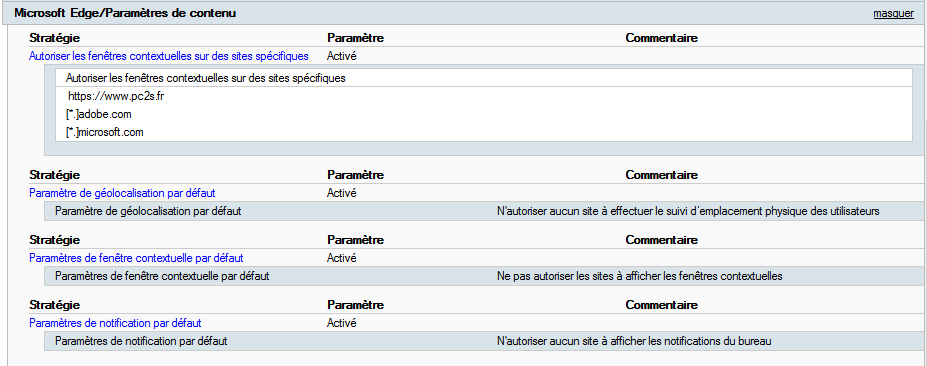927x366 pixels.
Task: Click the "Activé" value for the geolocation policy
Action: click(341, 193)
